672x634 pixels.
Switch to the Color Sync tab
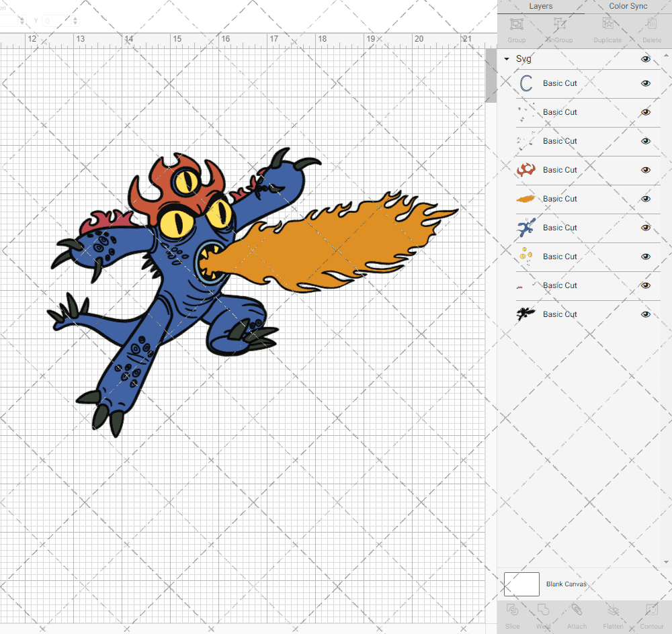point(628,7)
